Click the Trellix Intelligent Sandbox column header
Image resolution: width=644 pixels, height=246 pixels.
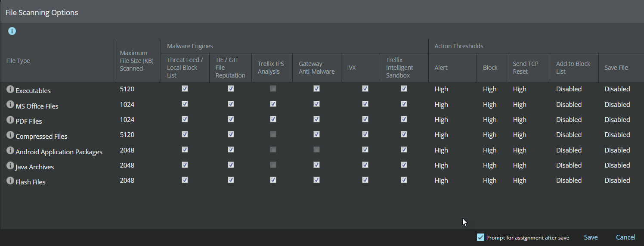(399, 68)
